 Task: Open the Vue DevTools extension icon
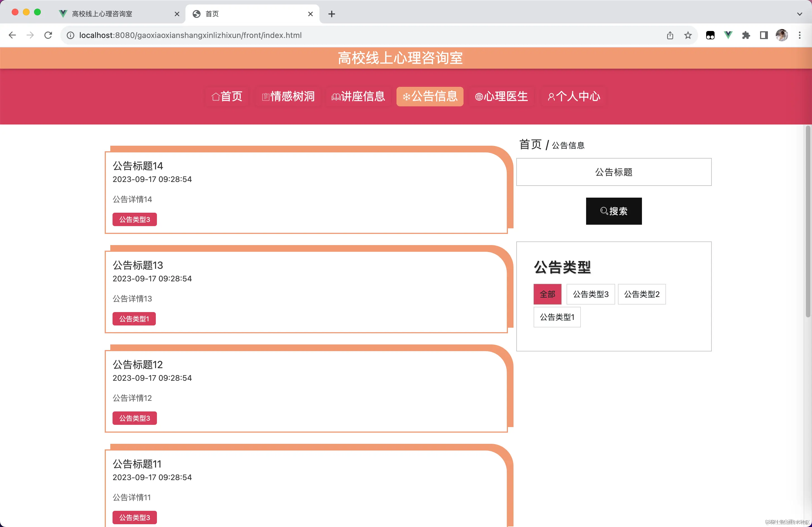pos(728,35)
